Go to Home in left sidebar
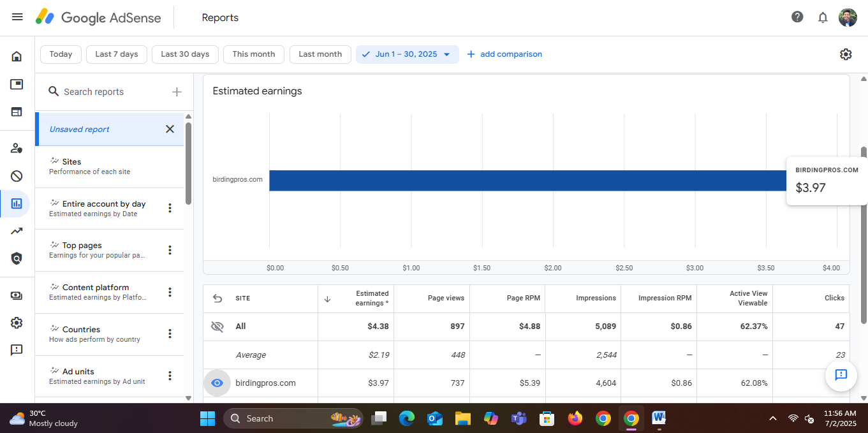Screen dimensions: 868x433 (x=17, y=56)
